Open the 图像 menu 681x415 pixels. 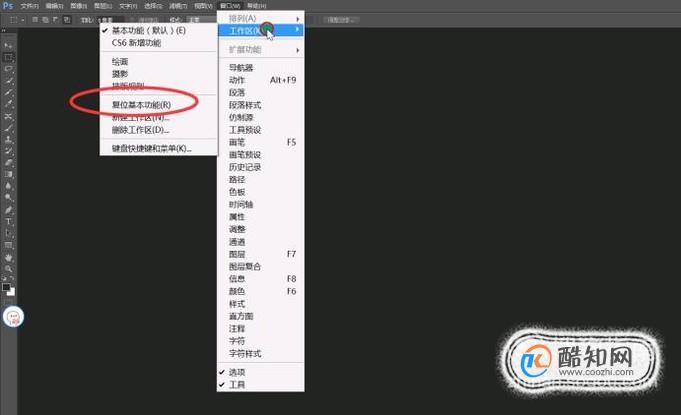pos(79,6)
